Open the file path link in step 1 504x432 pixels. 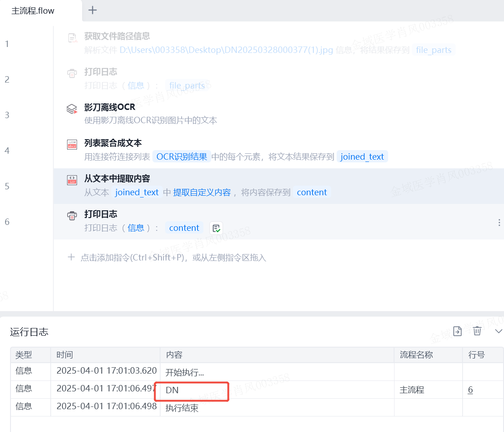226,50
